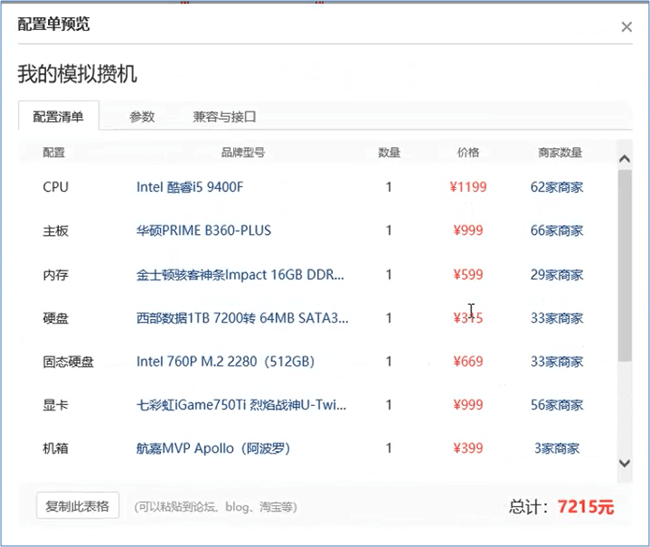Click the CPU row label
The height and width of the screenshot is (547, 650).
56,187
